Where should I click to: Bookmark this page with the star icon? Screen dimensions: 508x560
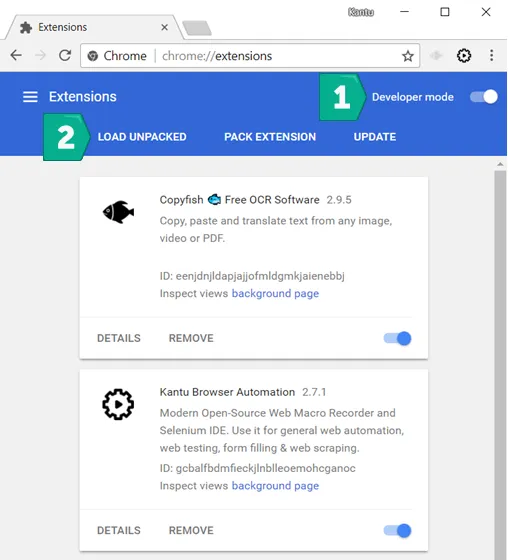[408, 56]
